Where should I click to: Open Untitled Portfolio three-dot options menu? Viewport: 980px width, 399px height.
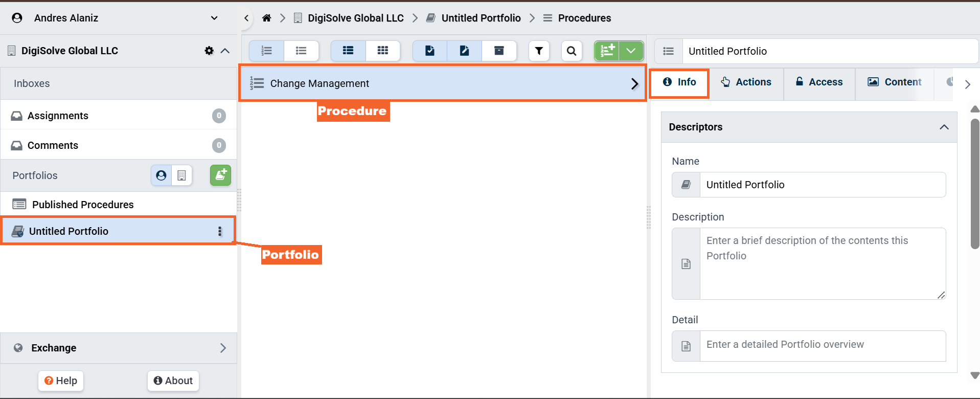pyautogui.click(x=220, y=231)
